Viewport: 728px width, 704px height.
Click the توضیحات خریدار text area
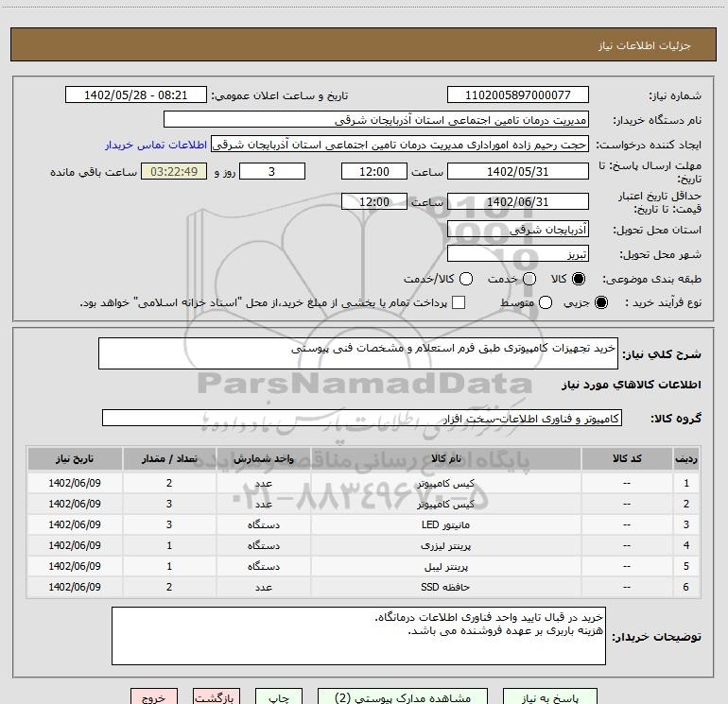click(x=358, y=636)
